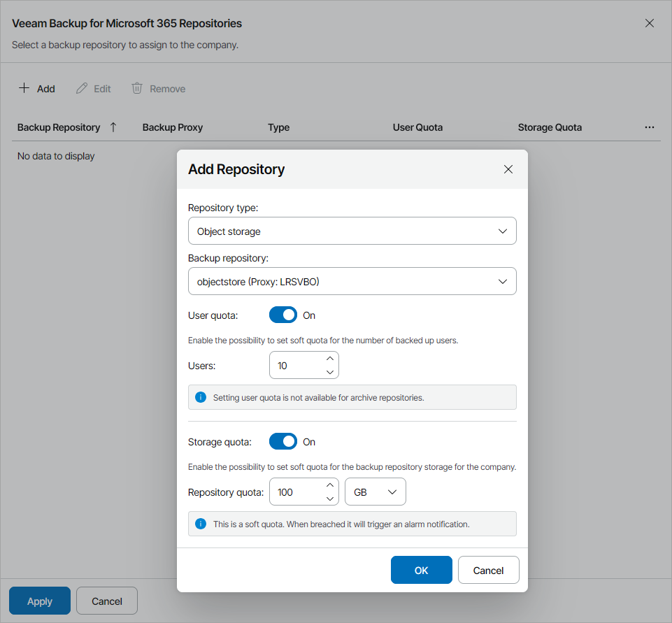
Task: Select the User Quota column header
Action: point(417,127)
